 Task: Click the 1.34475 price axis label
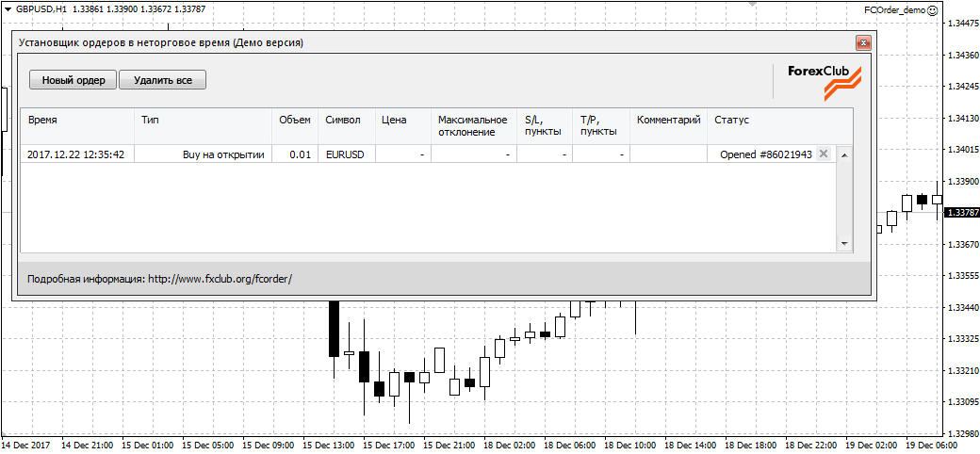[963, 24]
